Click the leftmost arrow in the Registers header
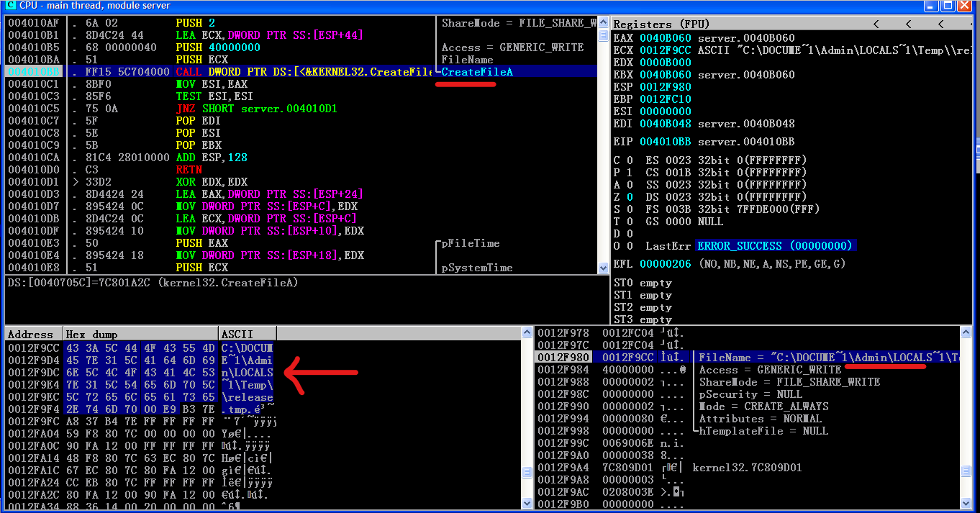The width and height of the screenshot is (980, 513). tap(876, 24)
